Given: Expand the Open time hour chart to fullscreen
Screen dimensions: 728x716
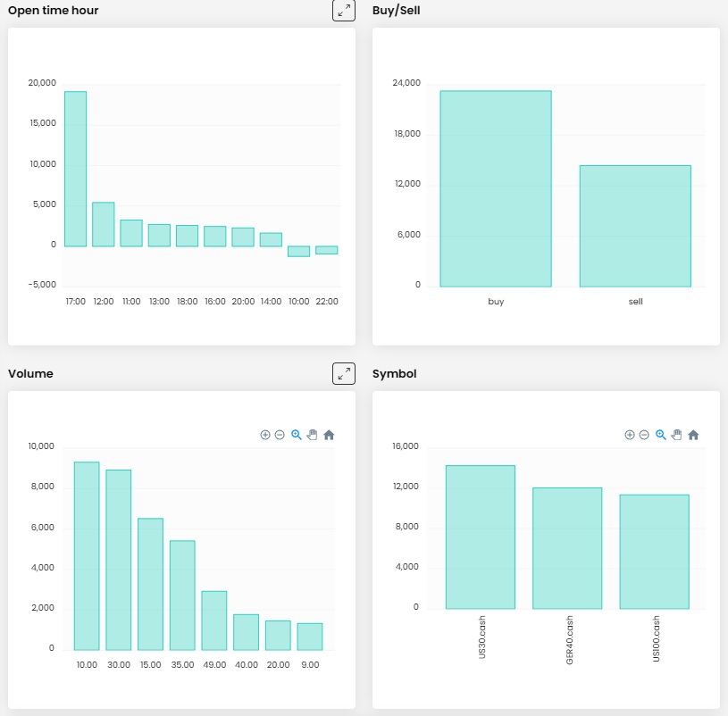Looking at the screenshot, I should [x=344, y=11].
